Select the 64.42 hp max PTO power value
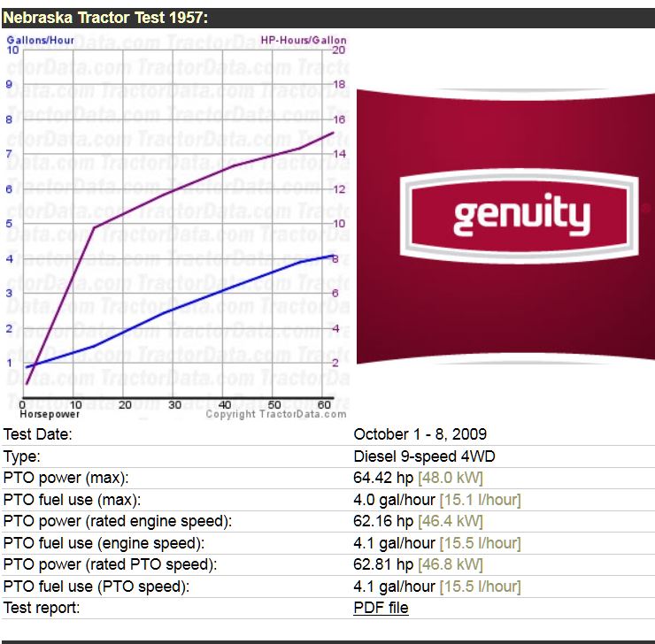 pyautogui.click(x=383, y=479)
